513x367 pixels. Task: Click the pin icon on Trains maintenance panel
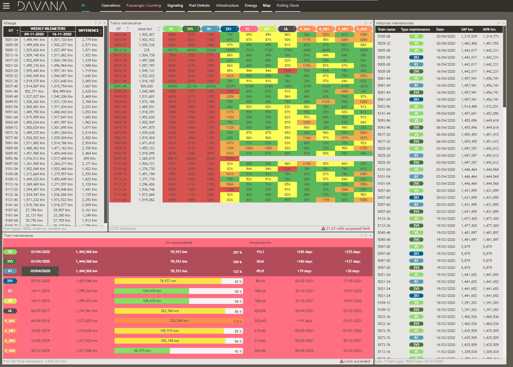(x=365, y=23)
